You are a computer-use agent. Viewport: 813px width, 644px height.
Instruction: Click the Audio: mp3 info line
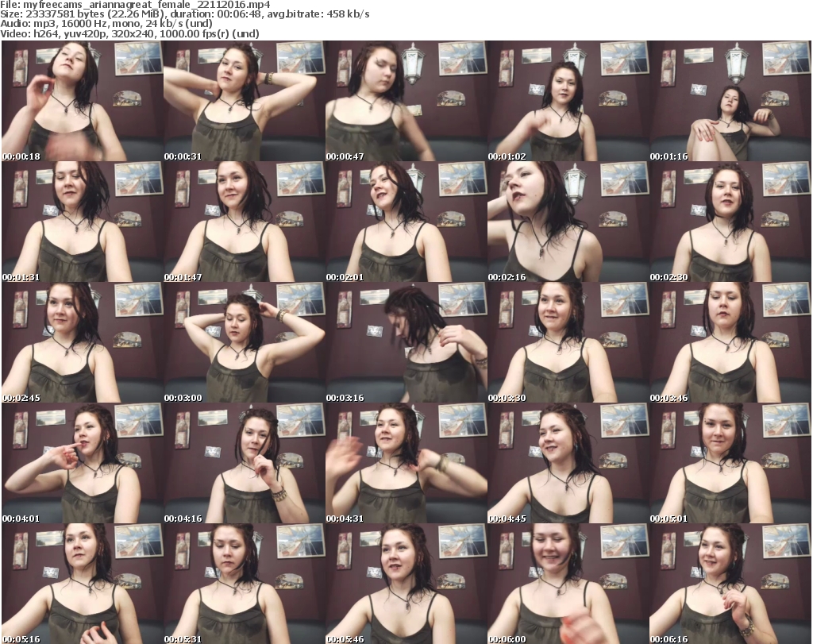tap(106, 24)
